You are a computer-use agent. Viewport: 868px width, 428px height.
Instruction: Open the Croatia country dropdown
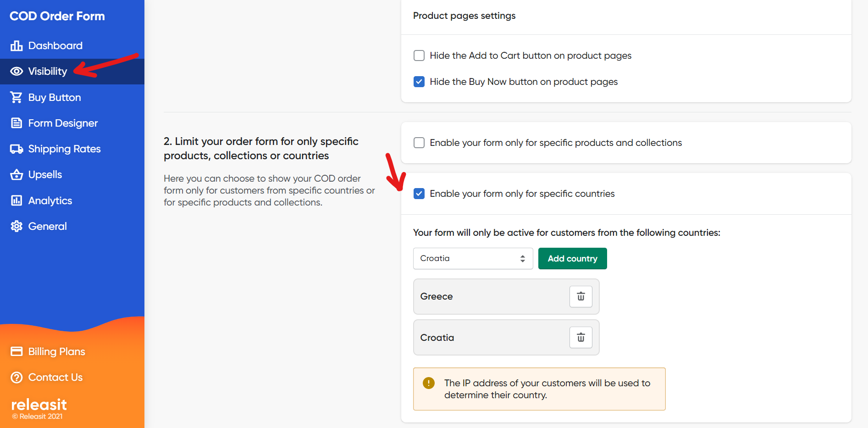tap(473, 259)
